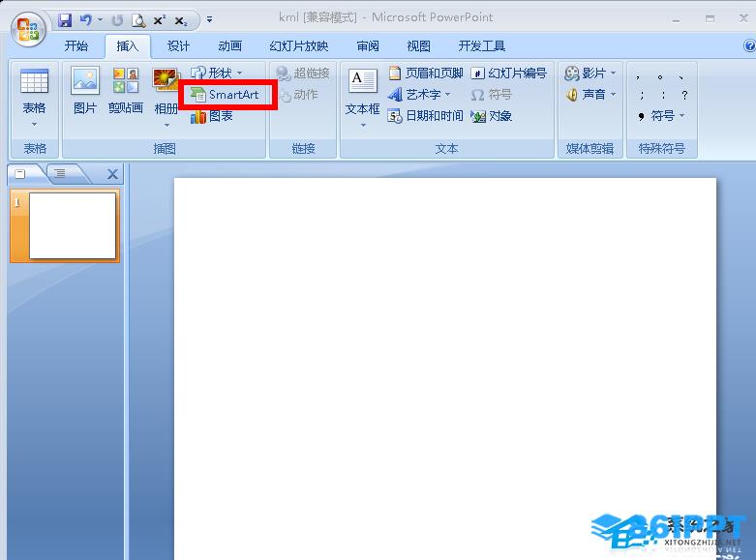756x560 pixels.
Task: Open 剪贴画 clip art panel
Action: point(125,90)
